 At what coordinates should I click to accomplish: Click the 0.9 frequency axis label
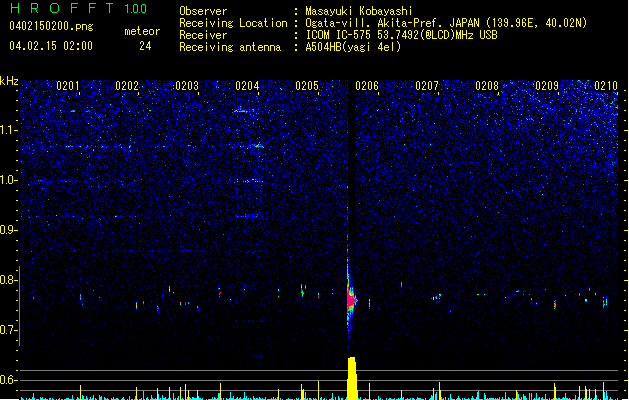coord(8,230)
